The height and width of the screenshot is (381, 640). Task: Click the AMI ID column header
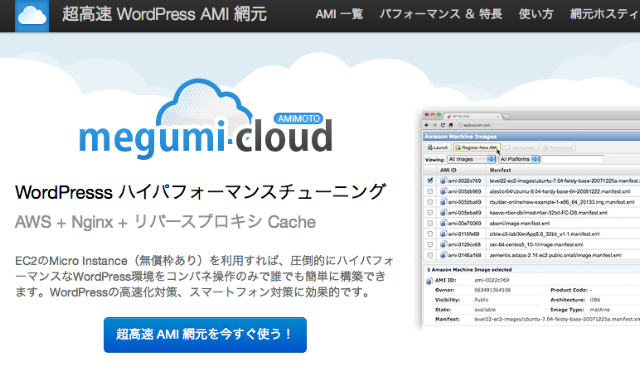coord(448,170)
